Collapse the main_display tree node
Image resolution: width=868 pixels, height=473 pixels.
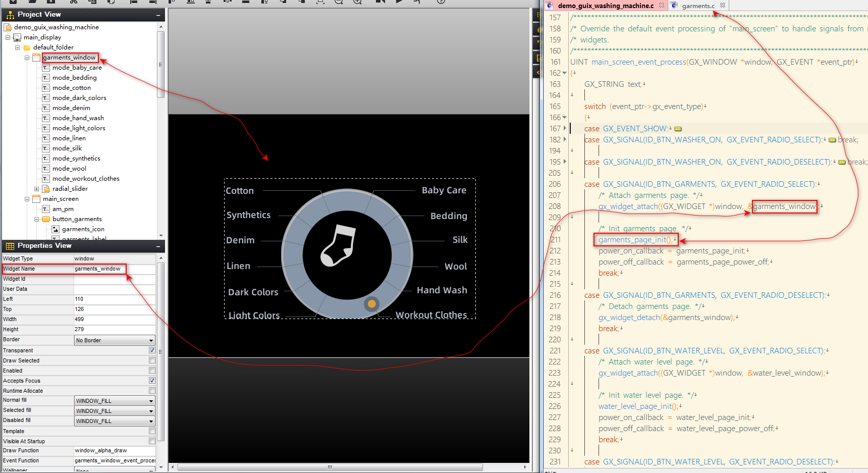pos(8,37)
